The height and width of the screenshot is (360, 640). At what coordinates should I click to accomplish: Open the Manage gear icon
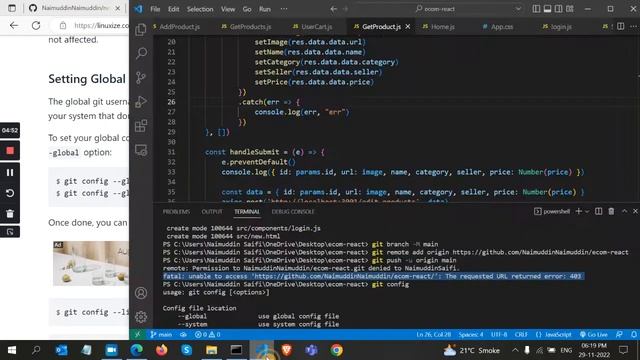click(141, 317)
